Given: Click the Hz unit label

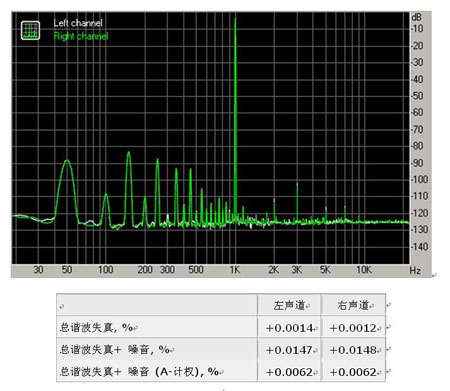Looking at the screenshot, I should pos(415,270).
